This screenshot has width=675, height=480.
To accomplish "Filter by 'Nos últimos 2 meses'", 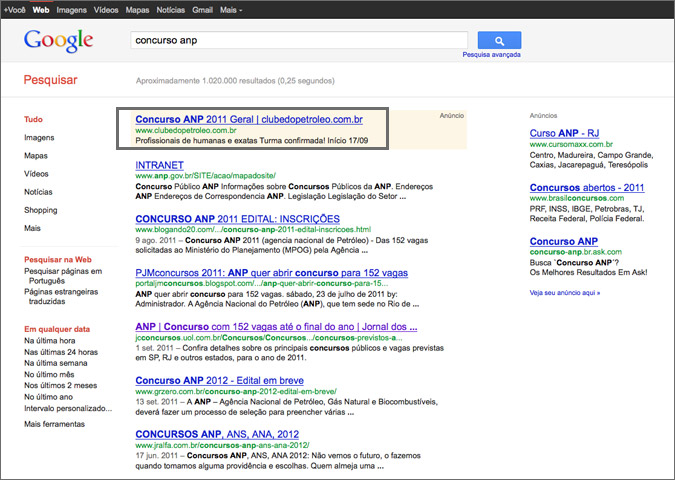I will [x=60, y=386].
